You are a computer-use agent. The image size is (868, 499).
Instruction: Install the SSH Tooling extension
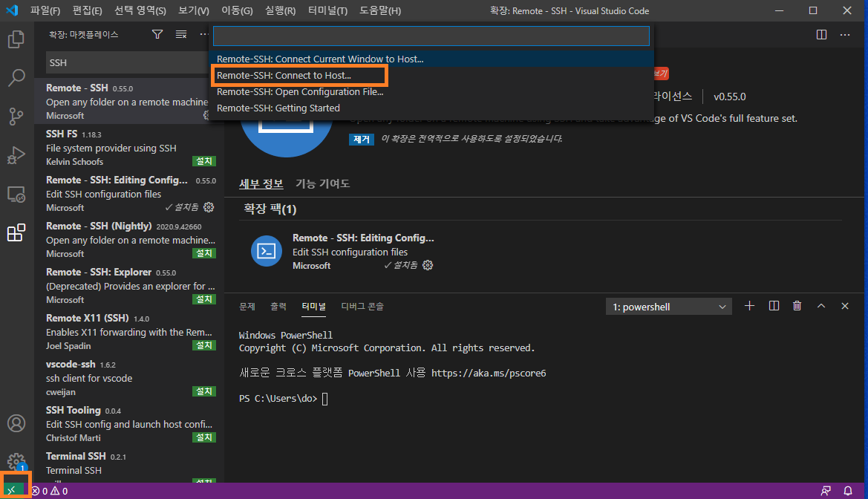[204, 437]
